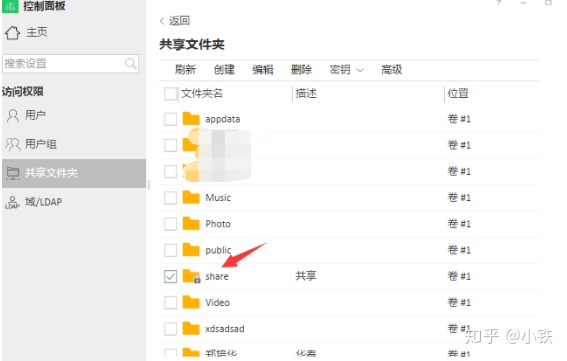567x361 pixels.
Task: Select the Music folder name
Action: pyautogui.click(x=218, y=198)
